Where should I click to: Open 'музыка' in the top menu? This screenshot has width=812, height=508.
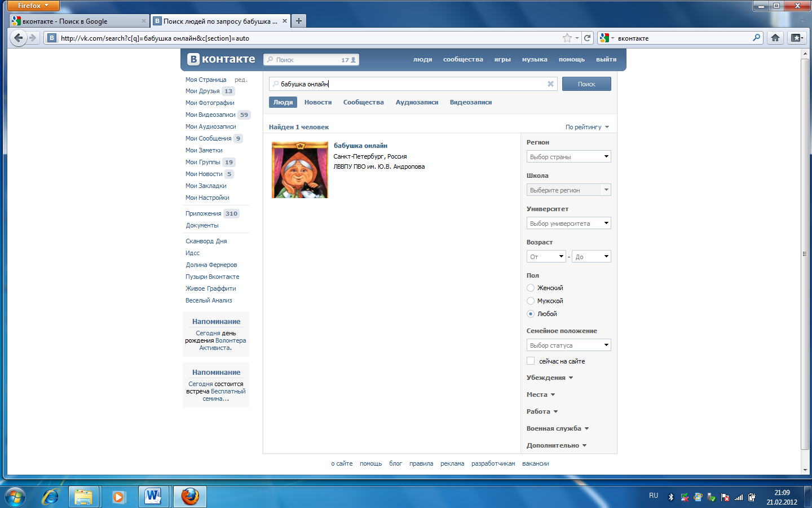535,59
